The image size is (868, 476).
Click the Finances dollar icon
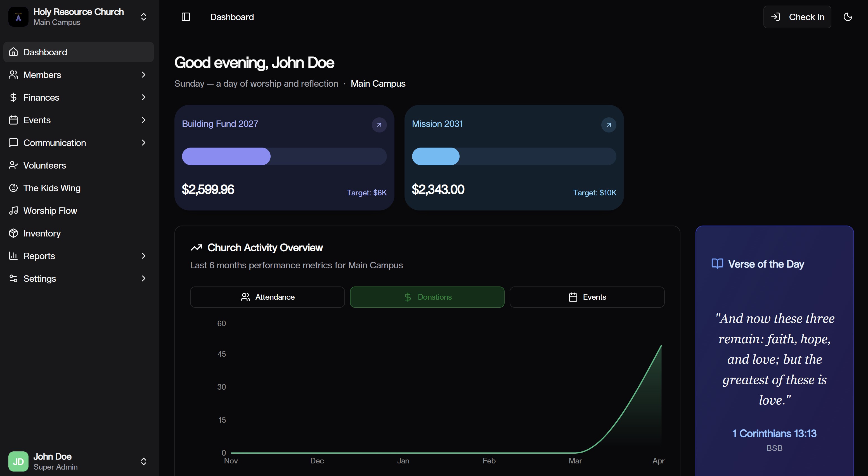point(13,97)
